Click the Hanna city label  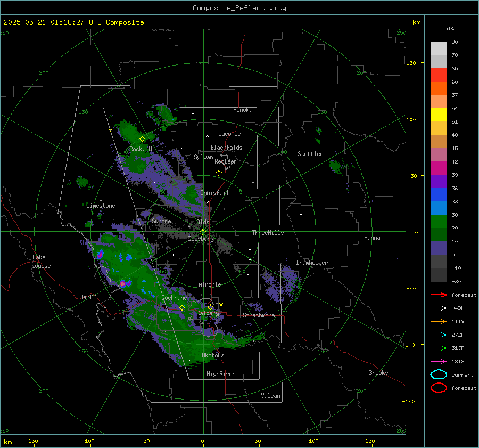tap(372, 238)
